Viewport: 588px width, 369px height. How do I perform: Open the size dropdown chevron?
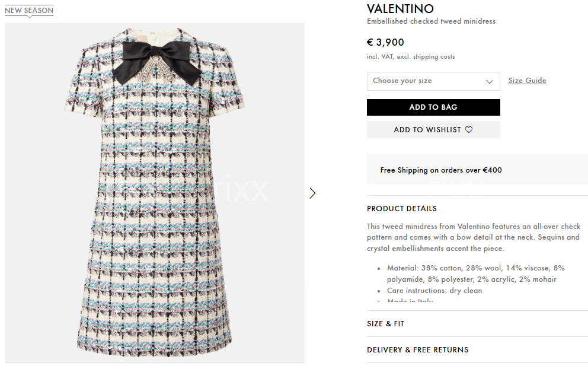(x=490, y=81)
